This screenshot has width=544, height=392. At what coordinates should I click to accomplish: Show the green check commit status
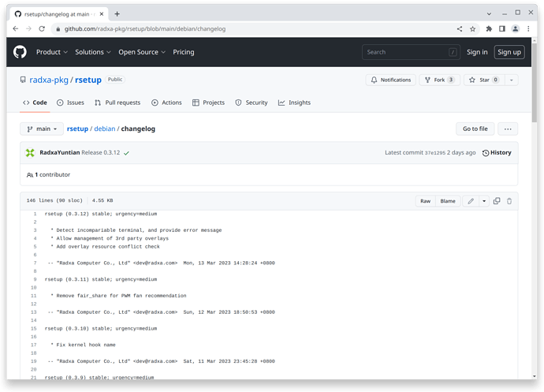126,153
